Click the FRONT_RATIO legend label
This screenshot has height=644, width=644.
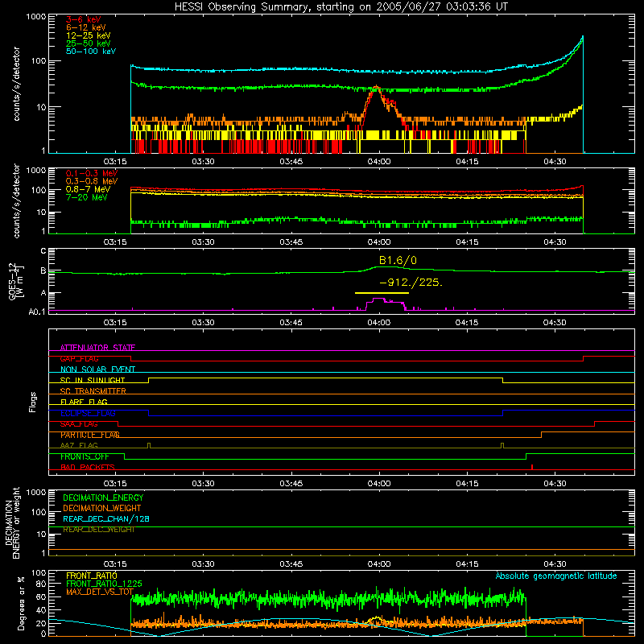pyautogui.click(x=92, y=576)
